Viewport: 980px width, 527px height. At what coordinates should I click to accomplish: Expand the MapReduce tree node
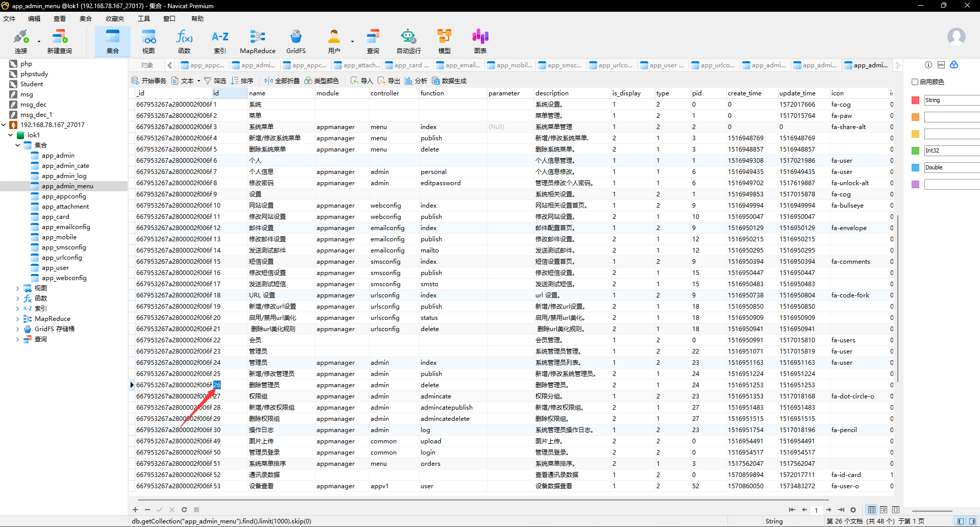pyautogui.click(x=18, y=319)
